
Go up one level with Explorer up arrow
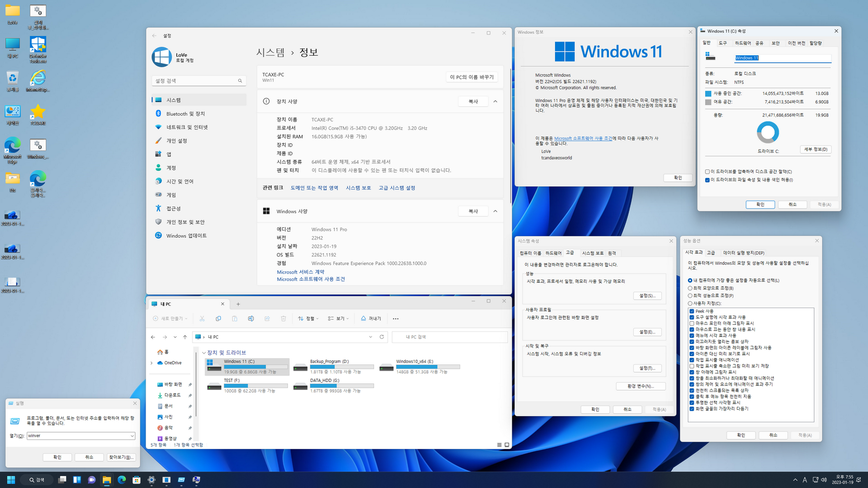coord(185,337)
